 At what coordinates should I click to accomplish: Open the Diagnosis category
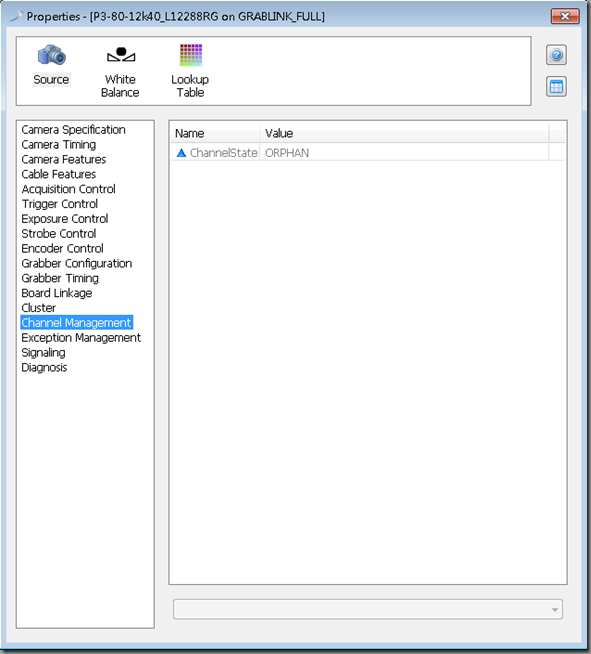click(x=44, y=367)
